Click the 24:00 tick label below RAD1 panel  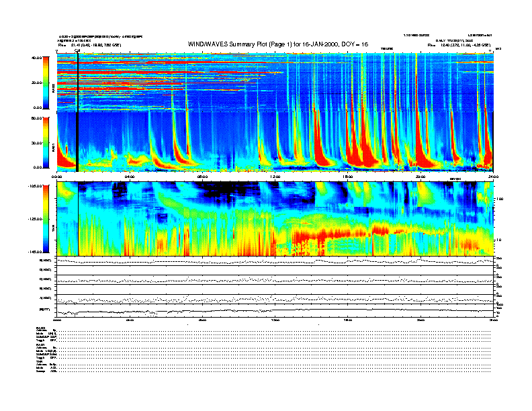[x=493, y=177]
